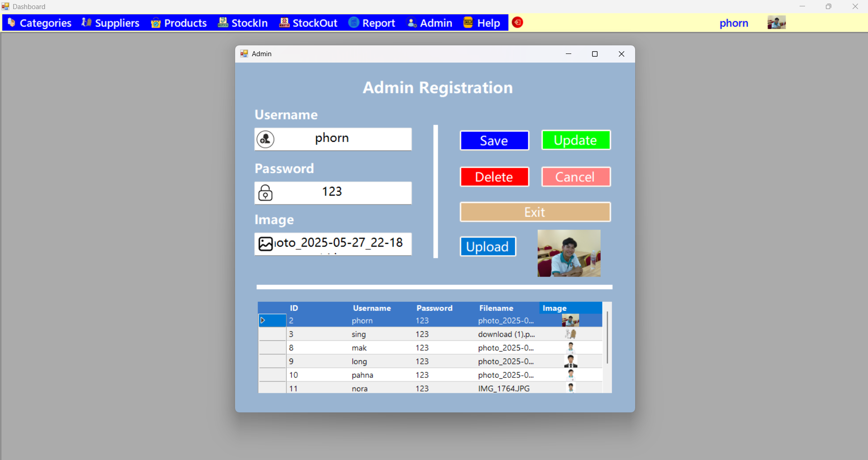Click the user avatar in the top bar
The width and height of the screenshot is (868, 460).
click(776, 23)
